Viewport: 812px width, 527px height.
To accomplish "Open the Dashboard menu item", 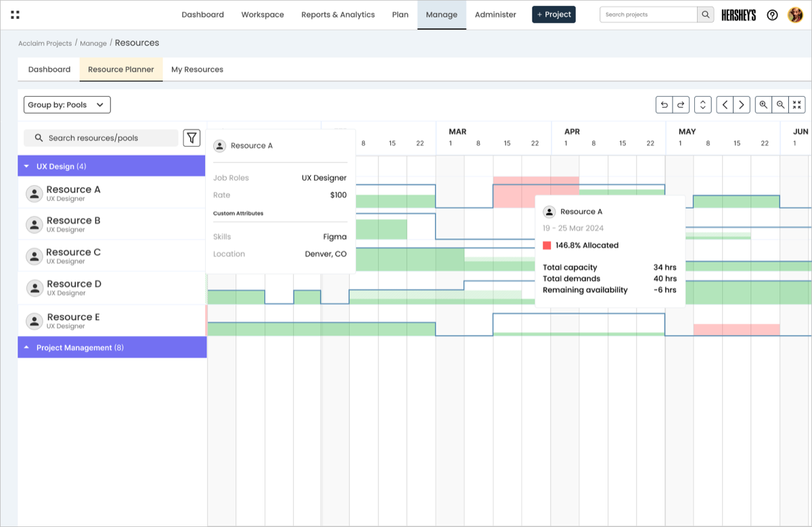I will [x=202, y=14].
